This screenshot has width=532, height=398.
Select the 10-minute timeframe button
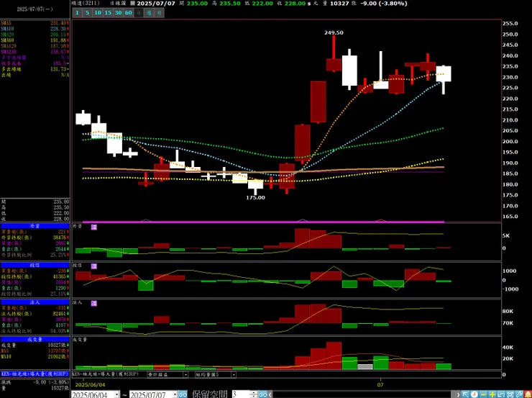click(98, 13)
